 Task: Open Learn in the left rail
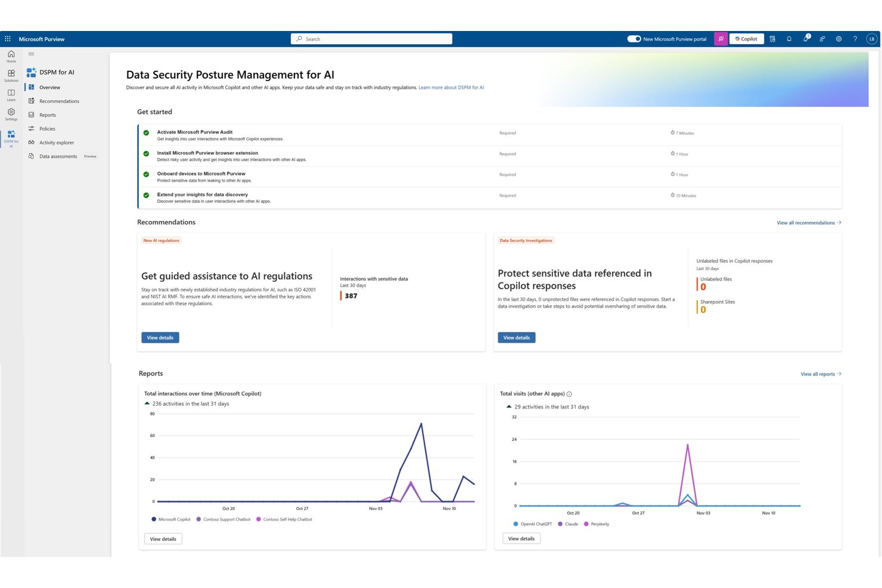click(11, 95)
